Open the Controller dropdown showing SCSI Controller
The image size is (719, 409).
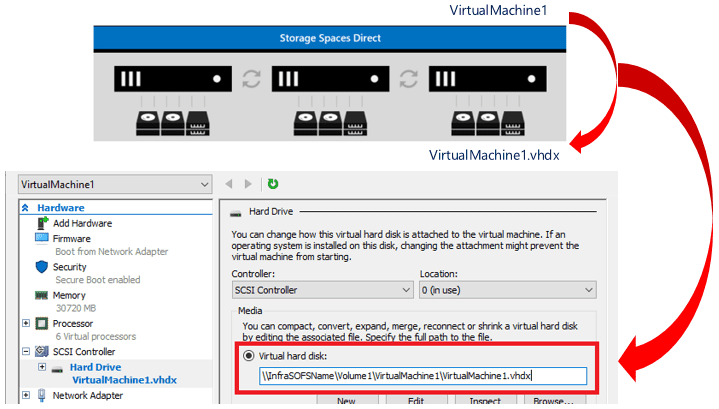(x=321, y=289)
